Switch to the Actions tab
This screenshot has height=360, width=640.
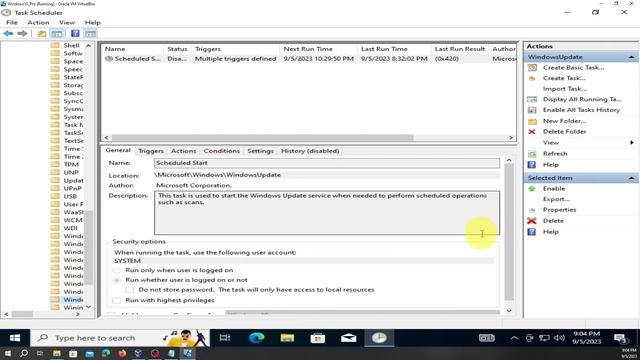[x=183, y=151]
